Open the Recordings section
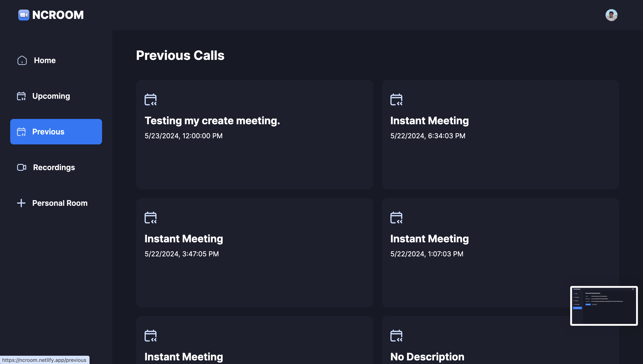This screenshot has height=364, width=643. (54, 167)
